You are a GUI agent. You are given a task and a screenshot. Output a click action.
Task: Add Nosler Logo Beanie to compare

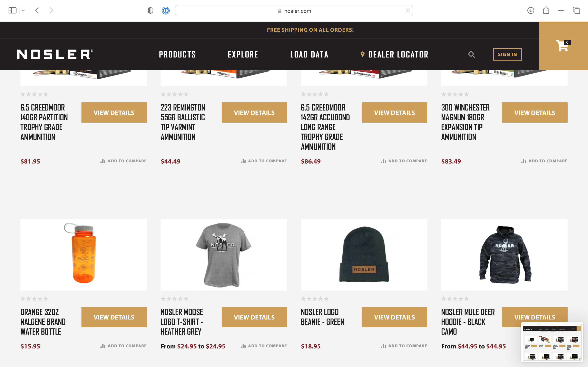tap(404, 346)
